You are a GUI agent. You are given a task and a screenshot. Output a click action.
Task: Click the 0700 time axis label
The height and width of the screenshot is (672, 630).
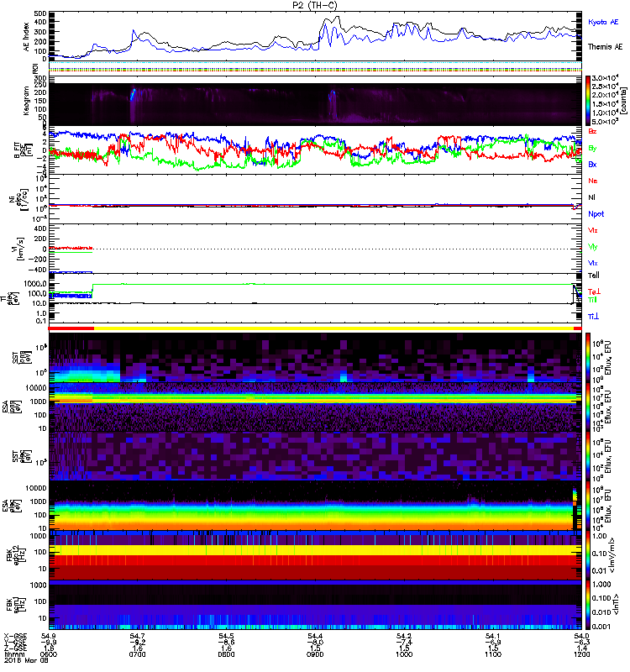pyautogui.click(x=137, y=654)
